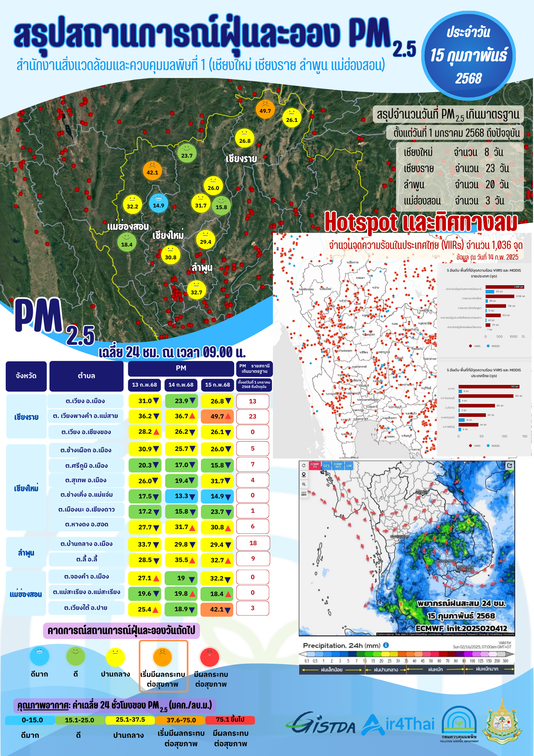Toggle the CITY labels icon on forecast map
The width and height of the screenshot is (534, 756).
304,493
